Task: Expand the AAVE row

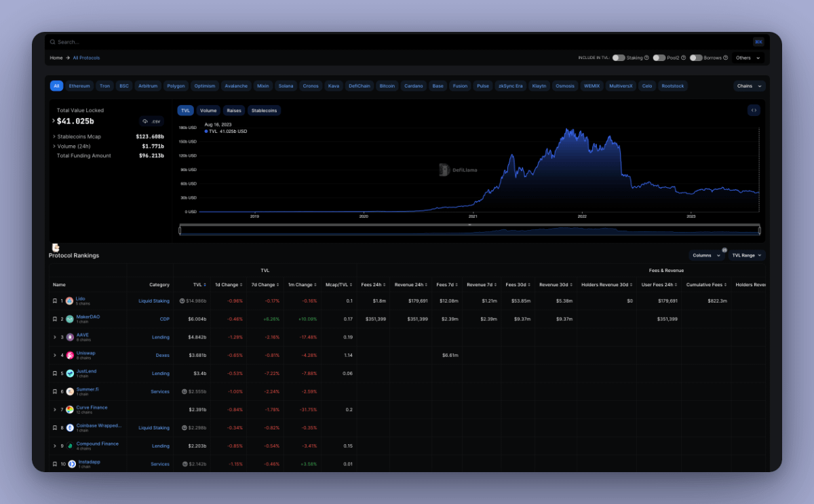Action: click(x=55, y=337)
